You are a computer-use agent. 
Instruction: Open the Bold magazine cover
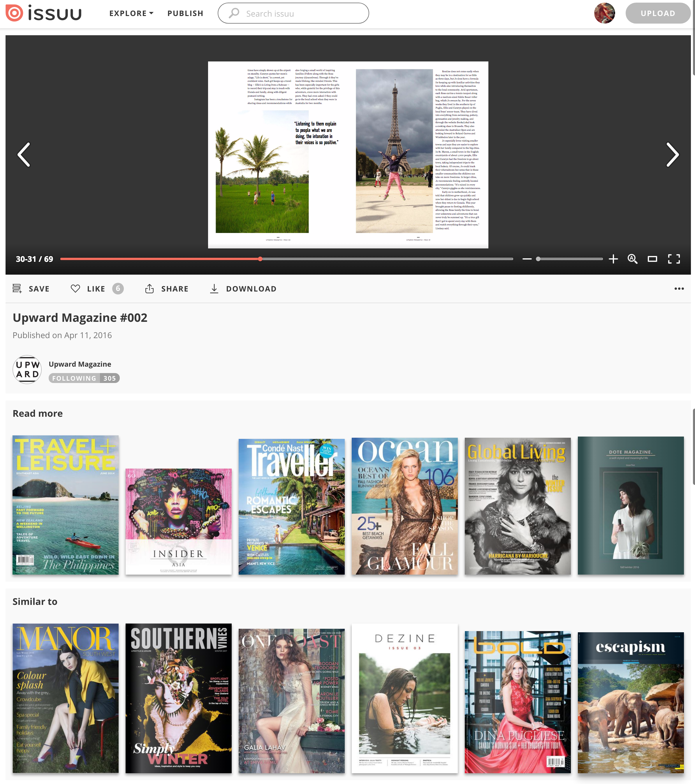coord(518,702)
